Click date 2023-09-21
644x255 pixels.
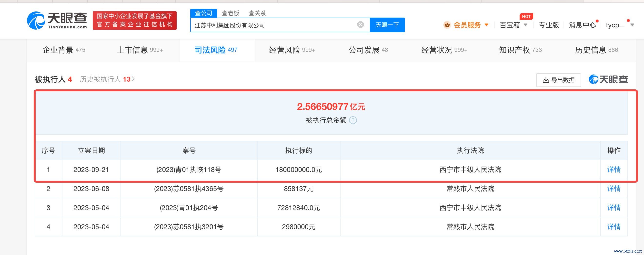tap(91, 170)
